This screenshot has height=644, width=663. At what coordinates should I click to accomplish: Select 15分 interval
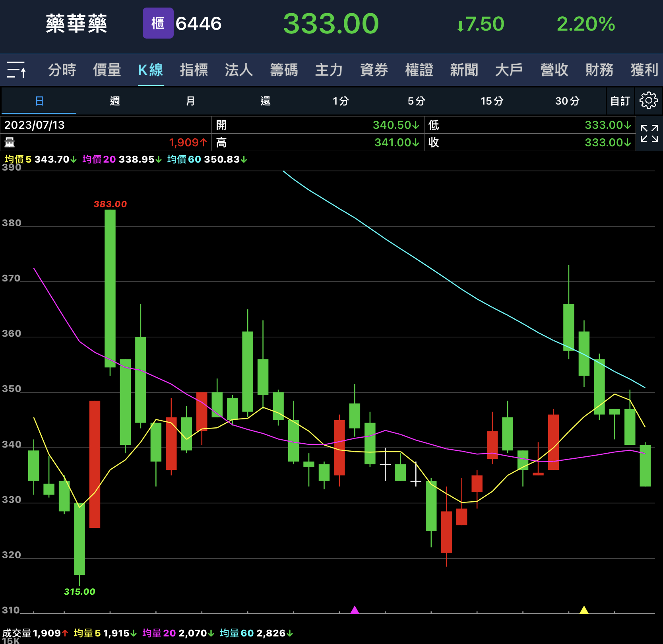[x=492, y=101]
